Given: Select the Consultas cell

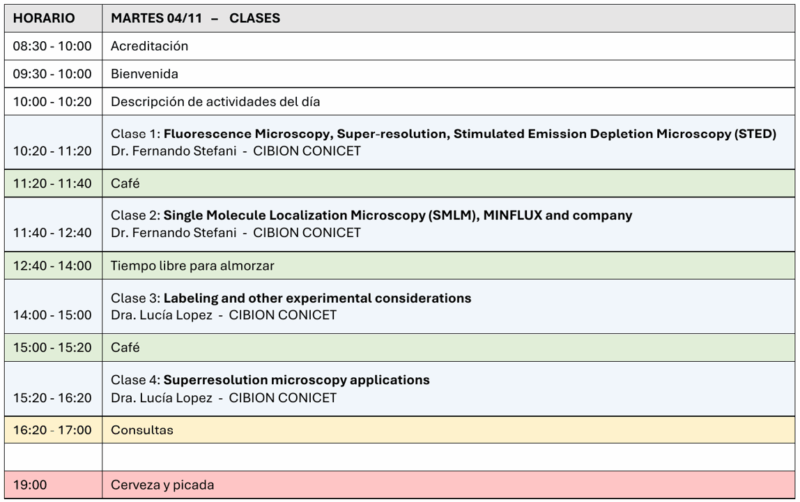Looking at the screenshot, I should tap(142, 430).
